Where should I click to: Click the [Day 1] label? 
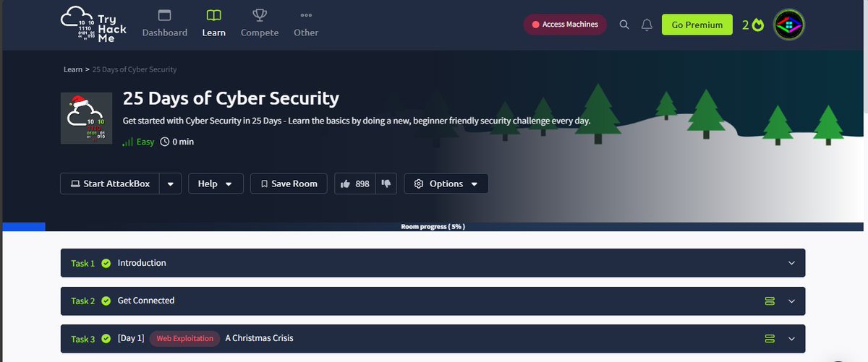pos(131,338)
